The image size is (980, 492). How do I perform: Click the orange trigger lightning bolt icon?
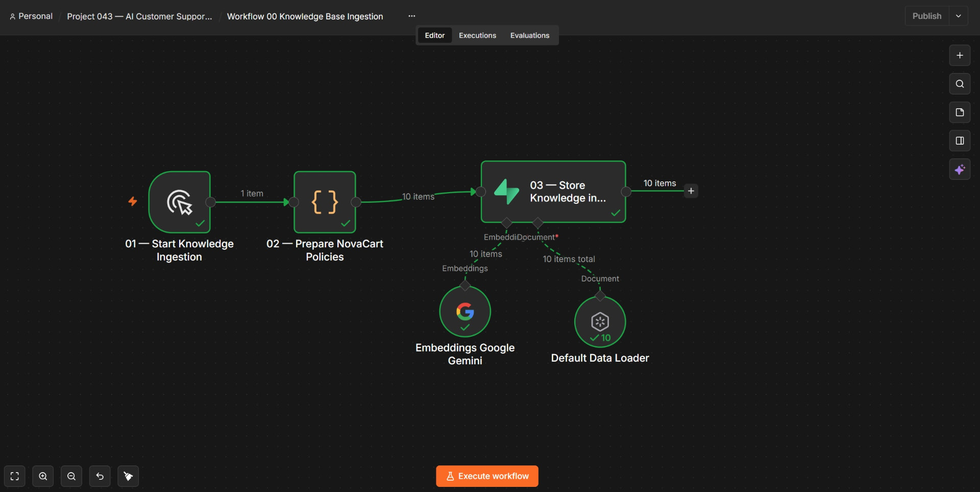133,201
